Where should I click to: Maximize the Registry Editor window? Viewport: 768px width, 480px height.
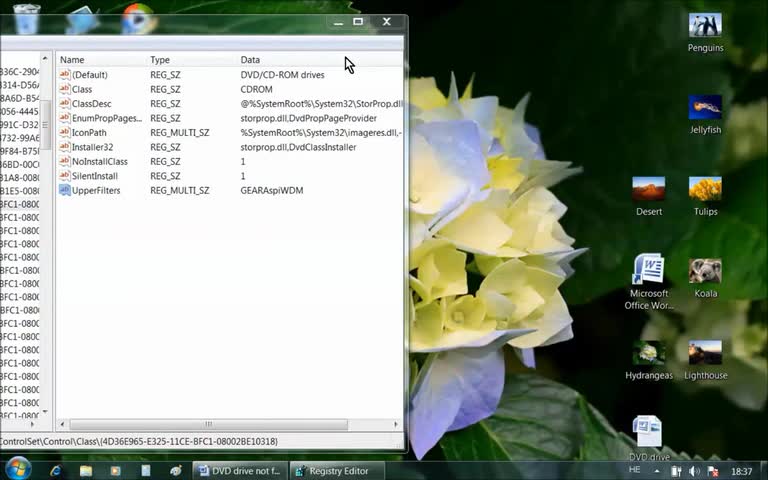tap(358, 22)
